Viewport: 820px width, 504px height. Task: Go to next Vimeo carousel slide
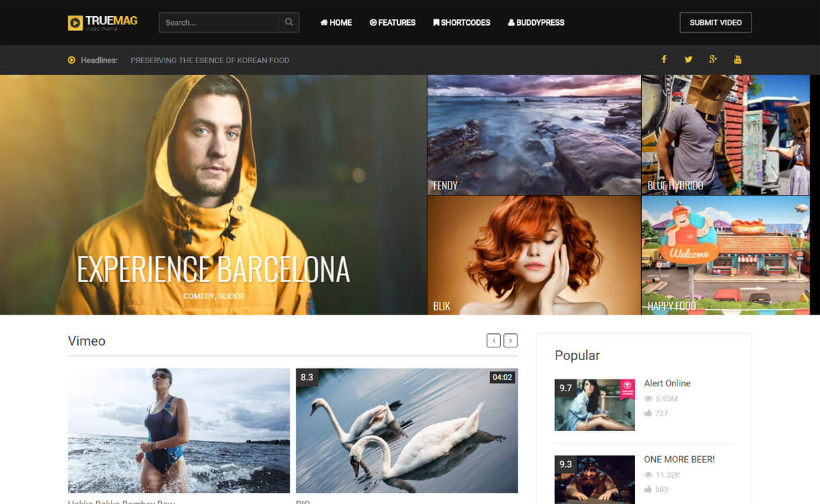tap(511, 341)
